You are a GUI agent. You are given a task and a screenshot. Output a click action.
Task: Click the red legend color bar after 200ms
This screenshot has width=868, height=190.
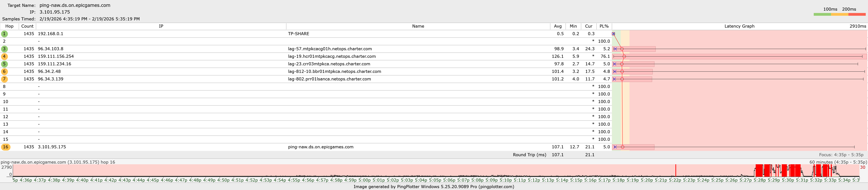click(857, 14)
